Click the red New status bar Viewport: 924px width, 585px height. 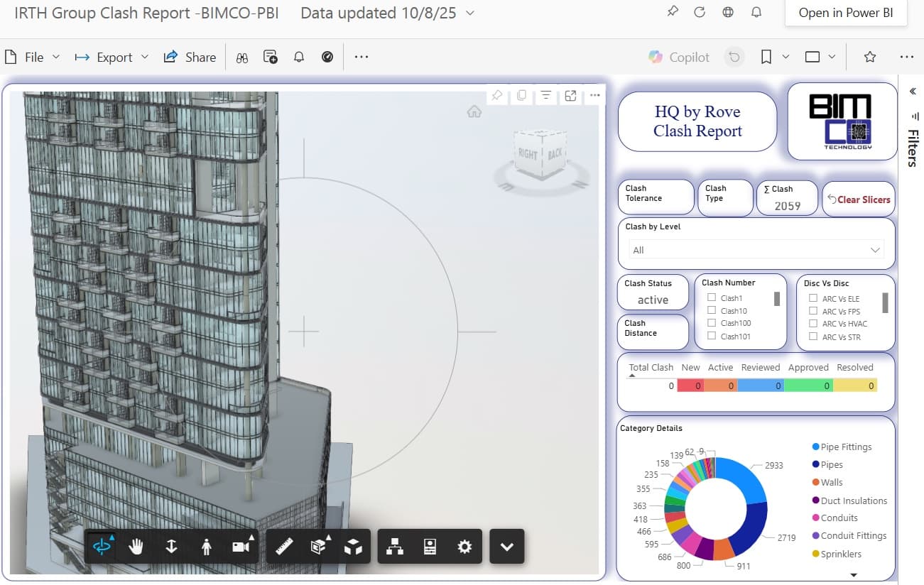[x=690, y=386]
